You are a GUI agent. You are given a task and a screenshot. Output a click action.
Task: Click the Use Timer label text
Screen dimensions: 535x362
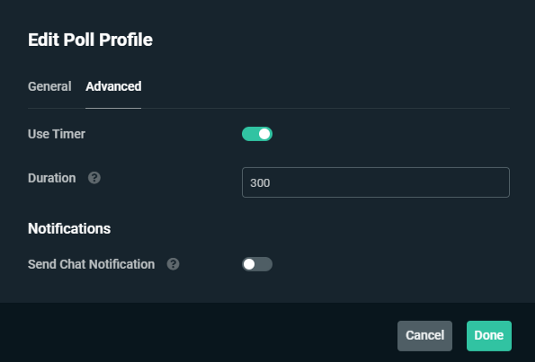pyautogui.click(x=57, y=134)
